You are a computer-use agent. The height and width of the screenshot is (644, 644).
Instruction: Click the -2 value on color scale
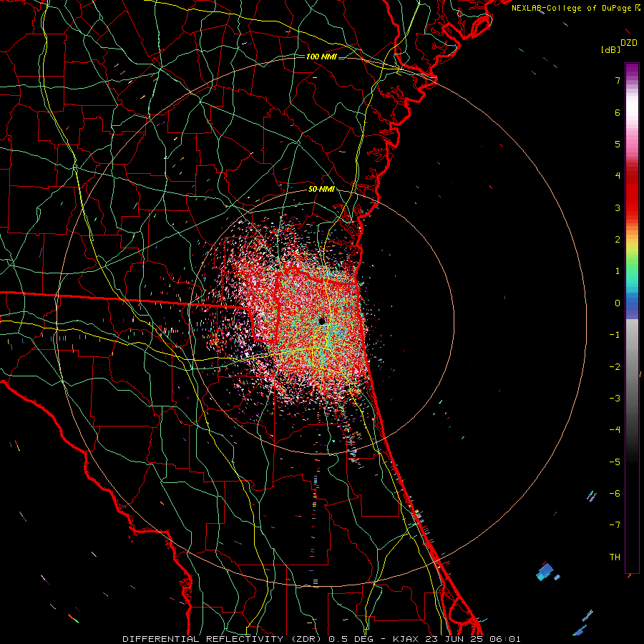tap(615, 367)
